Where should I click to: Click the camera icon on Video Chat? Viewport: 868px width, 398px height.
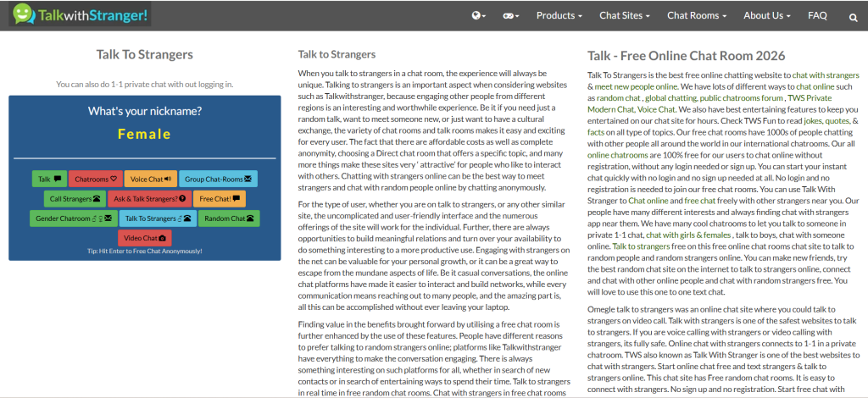click(x=163, y=239)
